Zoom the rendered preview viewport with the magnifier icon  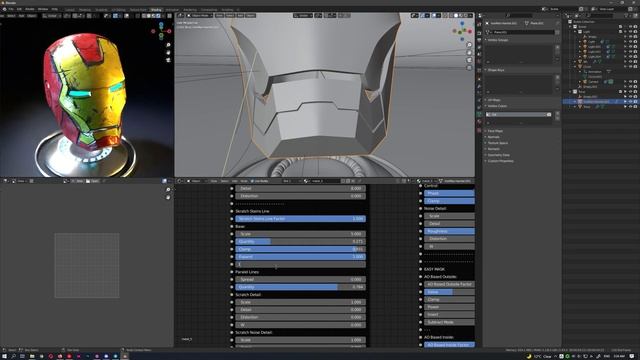click(x=168, y=45)
